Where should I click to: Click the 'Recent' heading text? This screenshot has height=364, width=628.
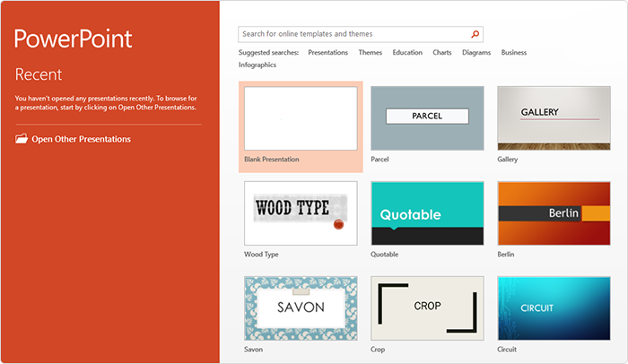pyautogui.click(x=39, y=74)
